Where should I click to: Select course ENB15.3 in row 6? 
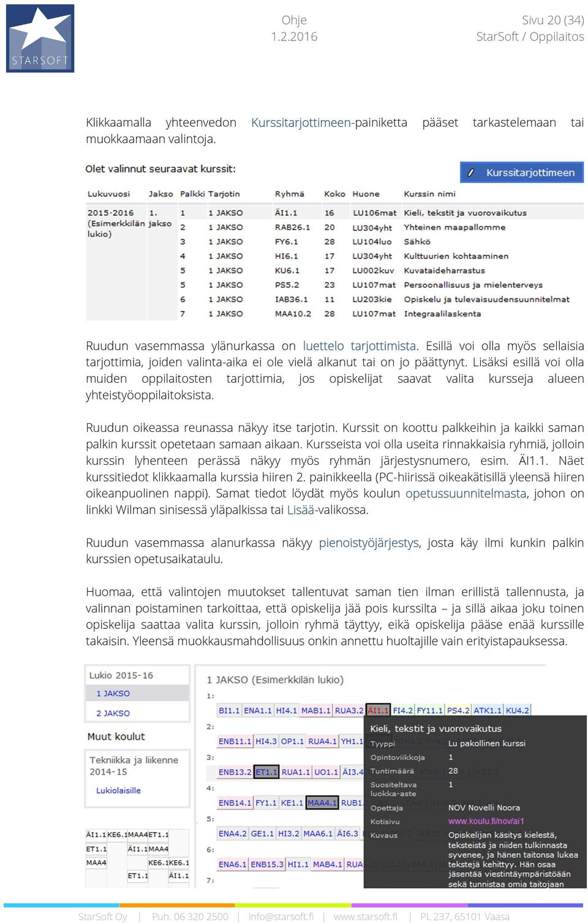[267, 864]
